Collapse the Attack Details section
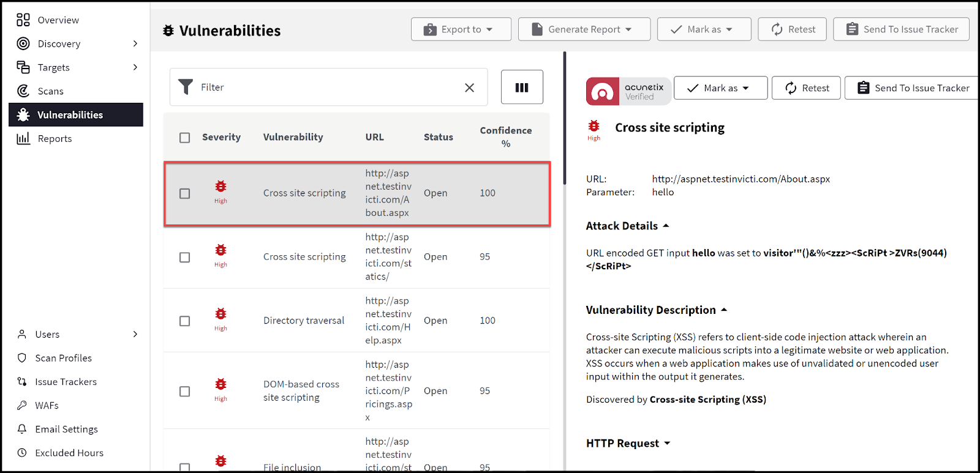Image resolution: width=980 pixels, height=473 pixels. click(x=628, y=226)
